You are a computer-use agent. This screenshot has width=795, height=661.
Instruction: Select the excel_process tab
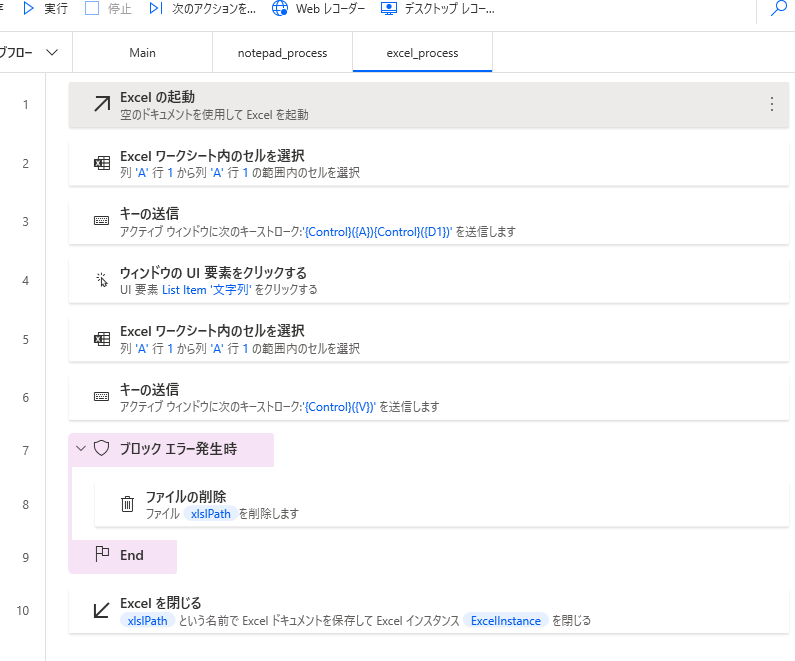click(422, 53)
